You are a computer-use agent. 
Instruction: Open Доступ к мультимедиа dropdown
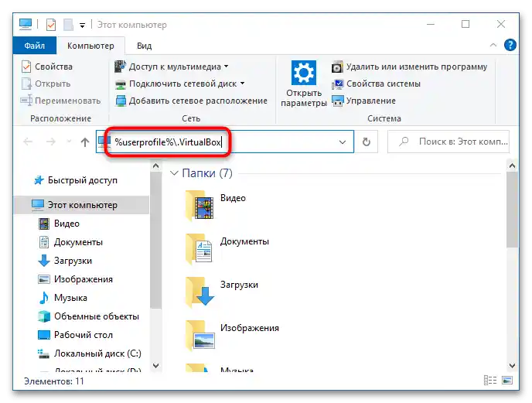(x=172, y=67)
